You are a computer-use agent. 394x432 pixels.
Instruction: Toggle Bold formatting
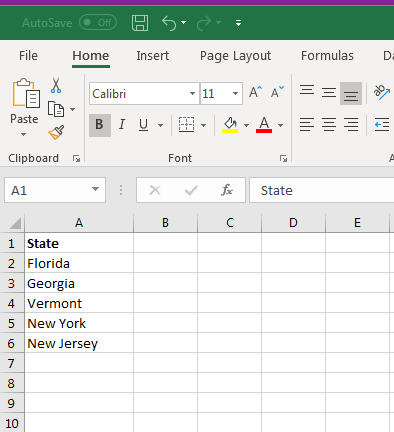[100, 125]
